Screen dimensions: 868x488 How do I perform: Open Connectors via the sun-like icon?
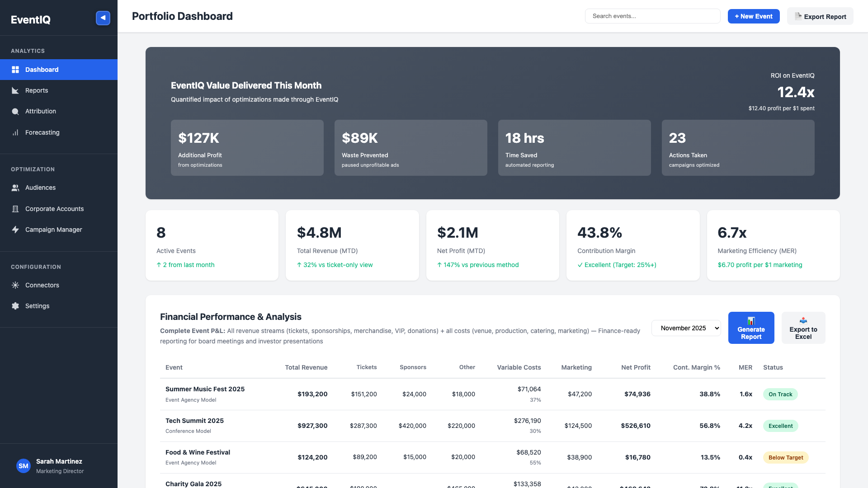(15, 285)
